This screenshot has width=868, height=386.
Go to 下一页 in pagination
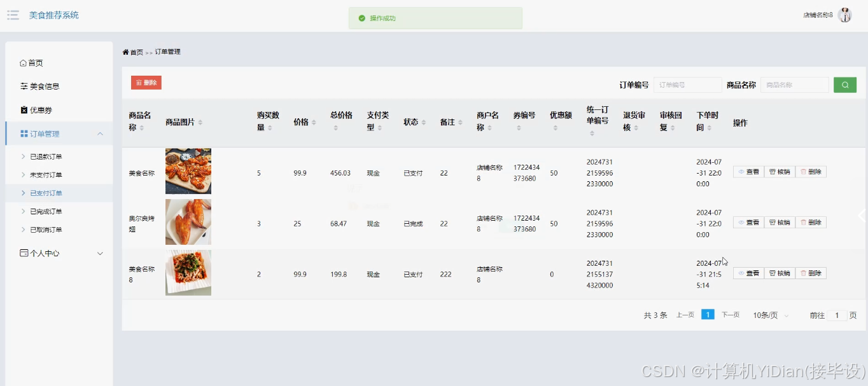coord(731,315)
